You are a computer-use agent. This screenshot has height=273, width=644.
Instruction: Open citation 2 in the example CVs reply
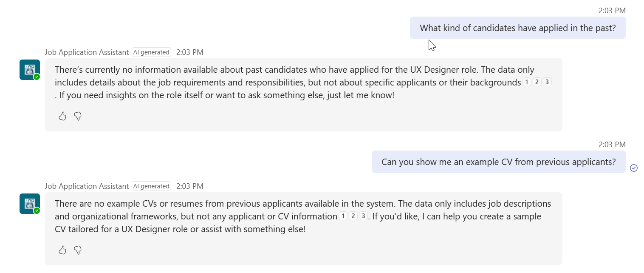coord(353,216)
